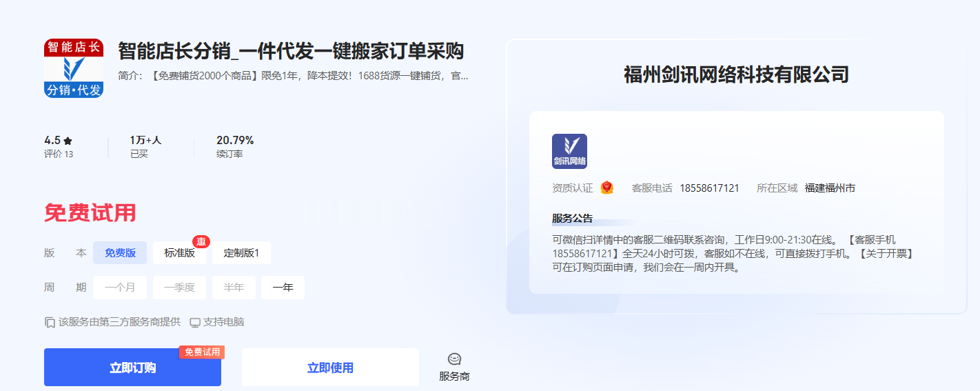Click the 剑讯网络 company logo
The image size is (980, 391).
point(569,151)
